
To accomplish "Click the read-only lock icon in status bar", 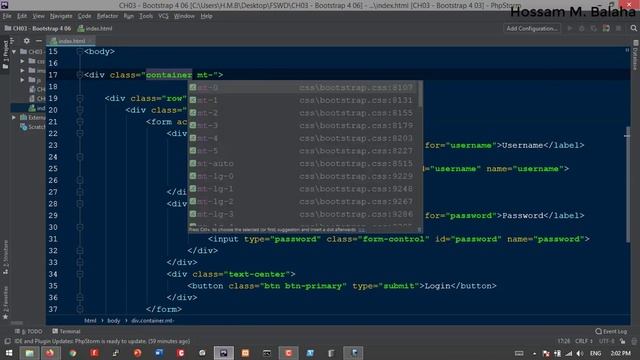I will click(x=622, y=341).
